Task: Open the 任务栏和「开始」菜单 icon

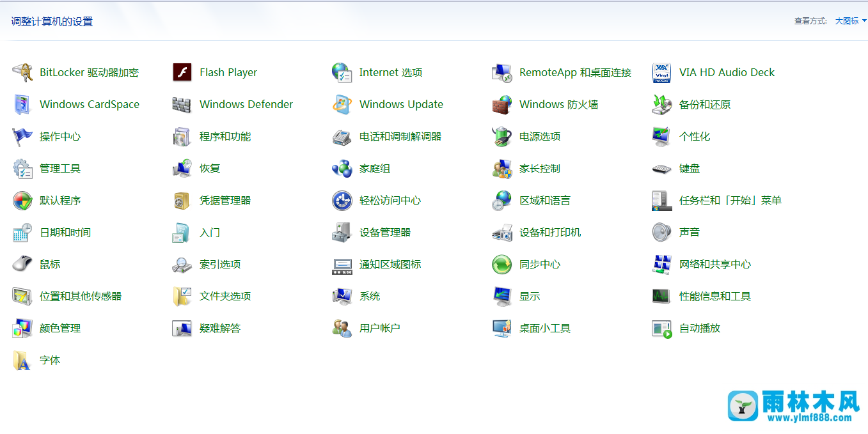Action: coord(662,201)
